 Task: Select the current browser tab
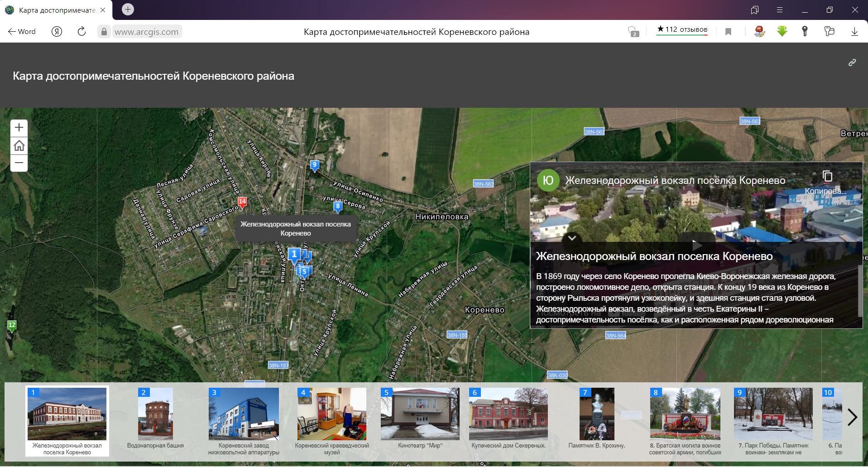click(x=57, y=10)
